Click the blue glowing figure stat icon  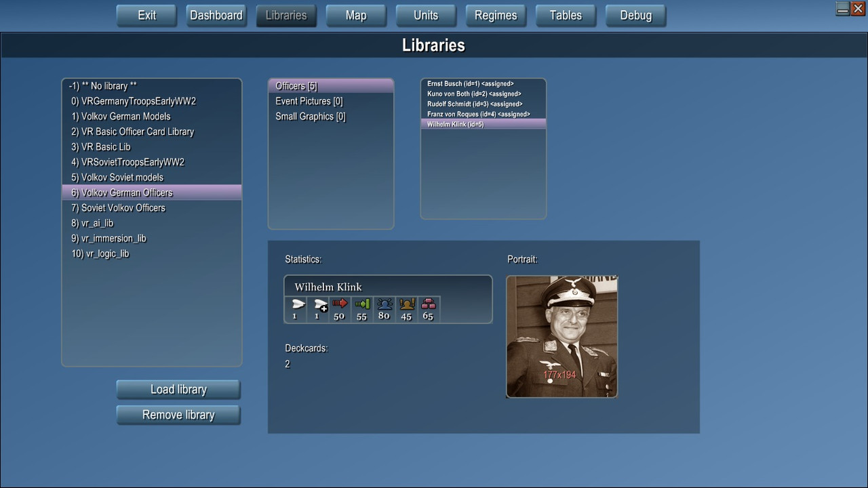(384, 304)
